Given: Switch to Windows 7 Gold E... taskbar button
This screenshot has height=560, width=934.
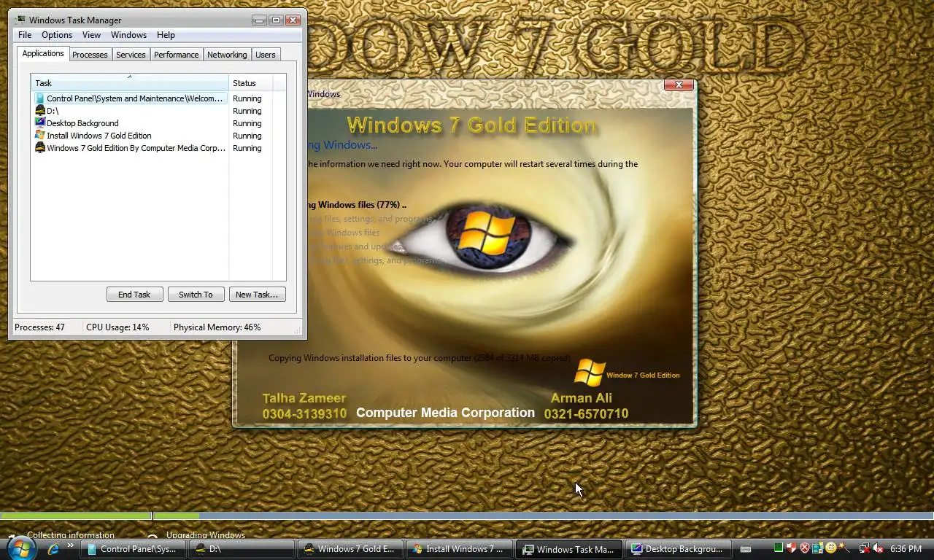Looking at the screenshot, I should [x=350, y=549].
